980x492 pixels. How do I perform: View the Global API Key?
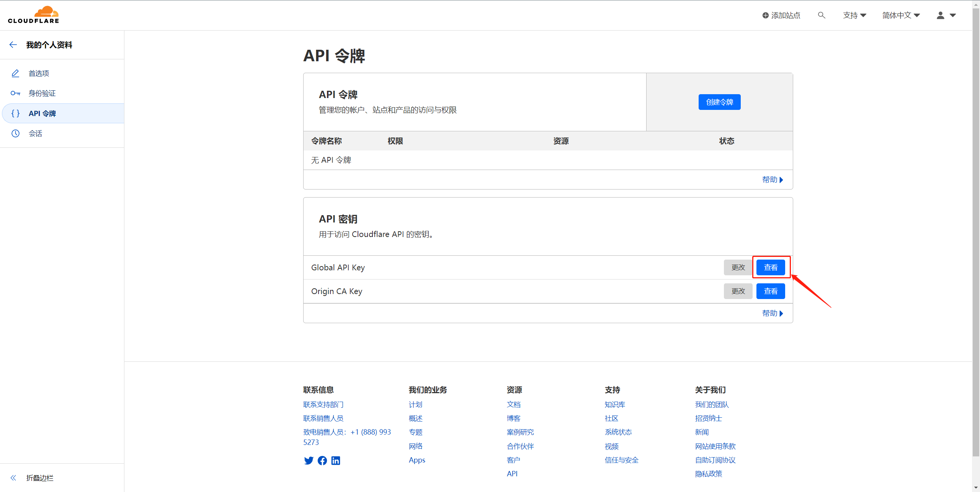[x=771, y=267]
